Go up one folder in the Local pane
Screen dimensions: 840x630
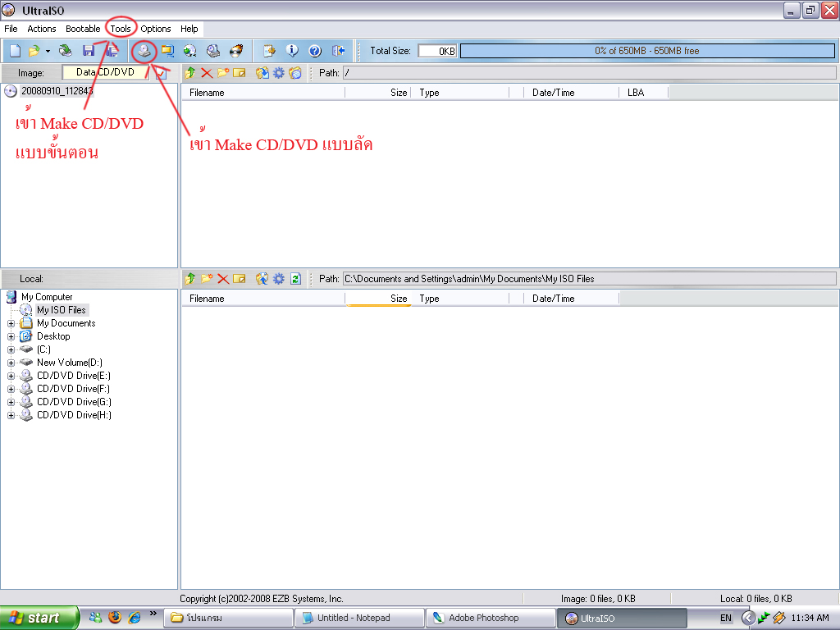tap(190, 279)
